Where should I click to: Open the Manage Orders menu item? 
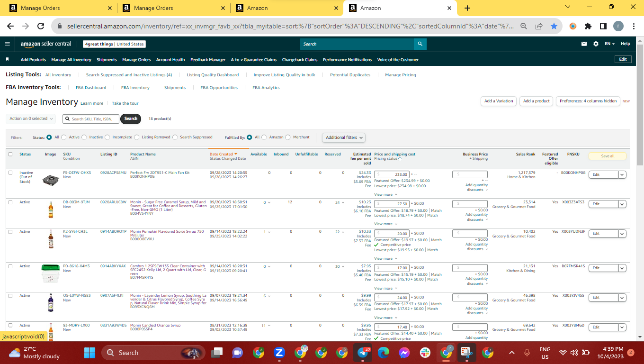136,60
